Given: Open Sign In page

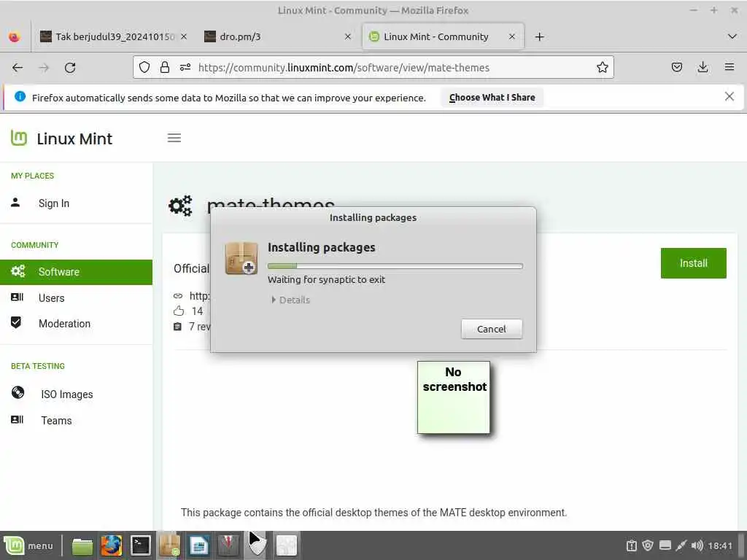Looking at the screenshot, I should click(x=53, y=203).
